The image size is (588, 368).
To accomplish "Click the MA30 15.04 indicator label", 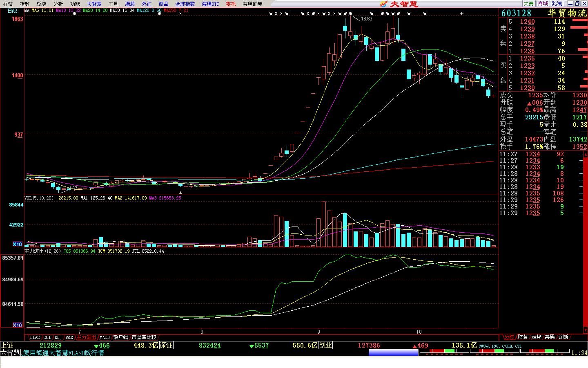I will pyautogui.click(x=122, y=11).
